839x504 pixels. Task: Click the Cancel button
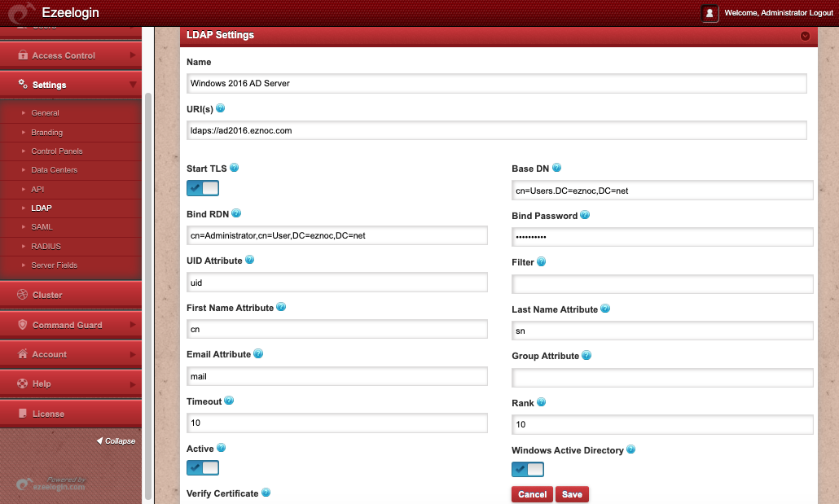click(533, 494)
